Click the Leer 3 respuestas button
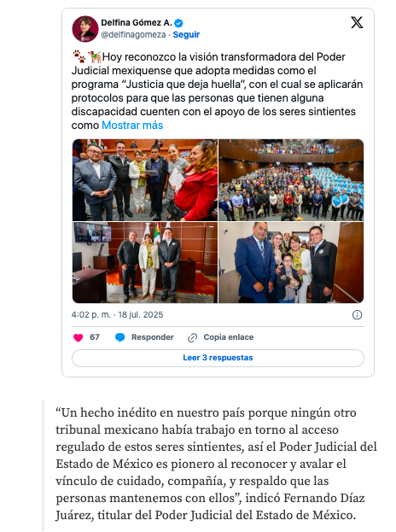 [218, 358]
